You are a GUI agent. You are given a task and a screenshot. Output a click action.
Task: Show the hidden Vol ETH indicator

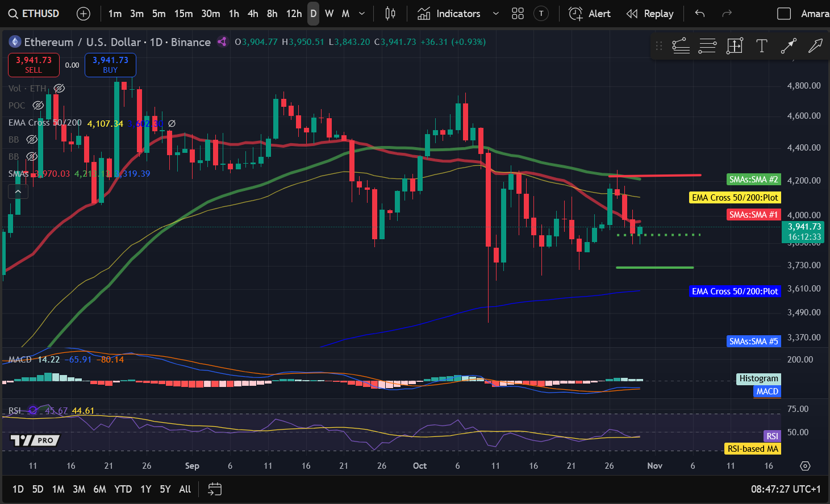[x=59, y=89]
